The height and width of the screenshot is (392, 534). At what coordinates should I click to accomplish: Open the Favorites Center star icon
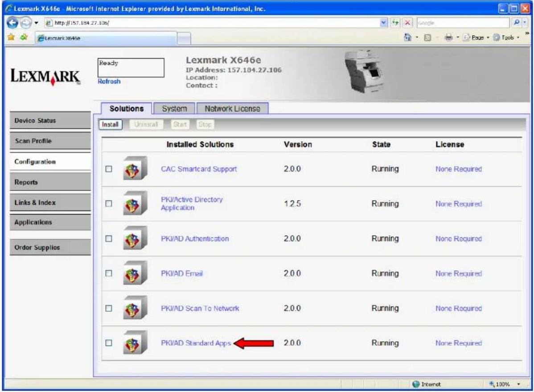pyautogui.click(x=11, y=37)
